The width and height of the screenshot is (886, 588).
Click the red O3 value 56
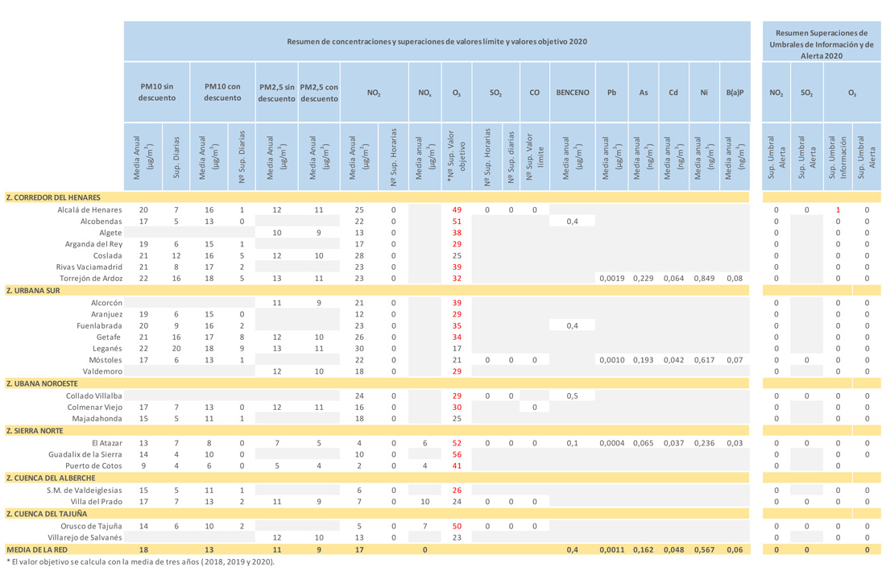tap(457, 454)
